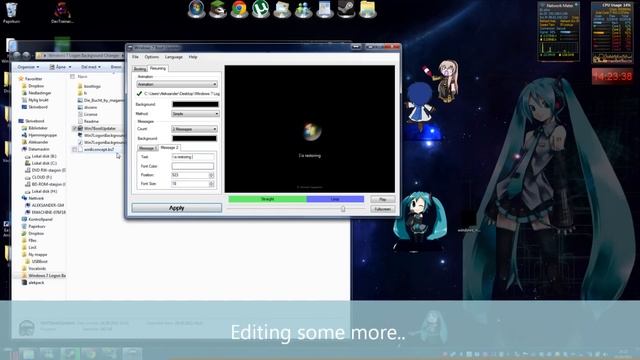Click the Apply button

pos(176,208)
